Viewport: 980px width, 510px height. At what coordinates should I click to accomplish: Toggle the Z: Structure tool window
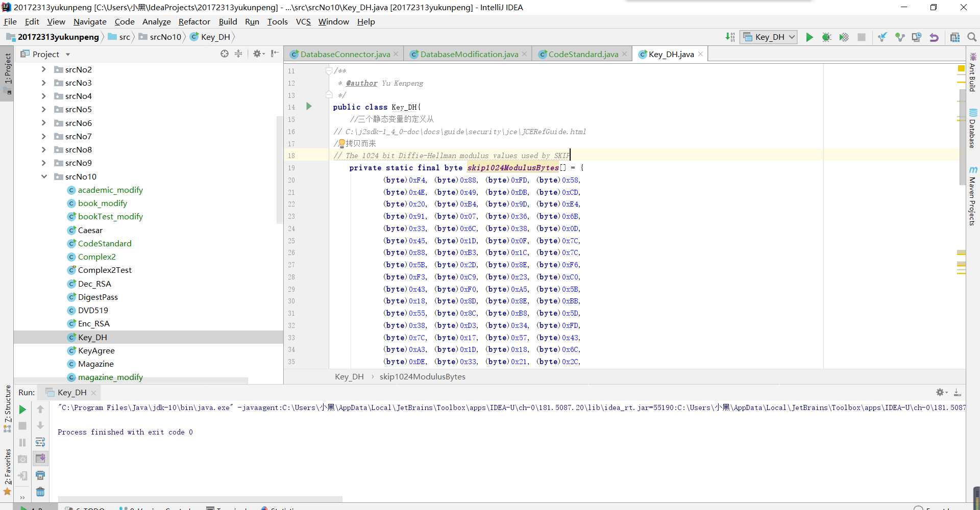(7, 408)
